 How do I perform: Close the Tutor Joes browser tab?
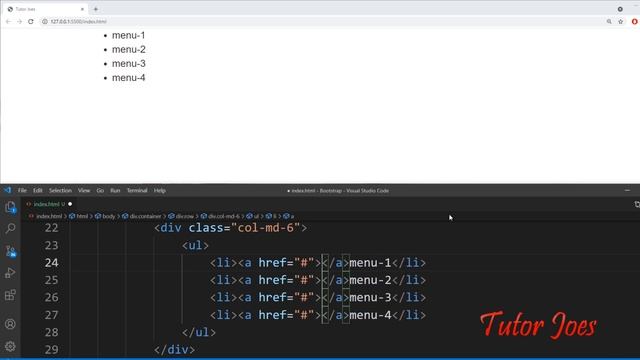82,9
